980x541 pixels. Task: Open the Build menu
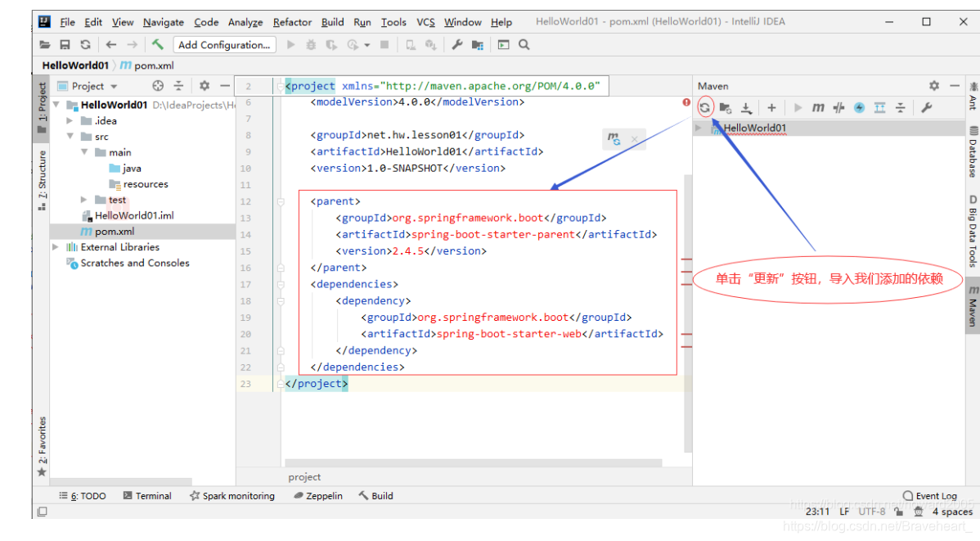(x=332, y=22)
